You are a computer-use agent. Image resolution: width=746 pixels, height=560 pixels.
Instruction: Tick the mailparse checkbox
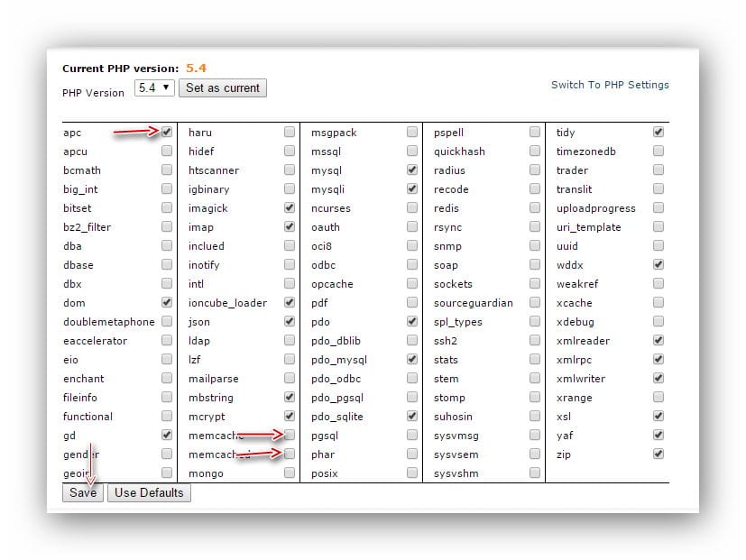click(x=290, y=378)
